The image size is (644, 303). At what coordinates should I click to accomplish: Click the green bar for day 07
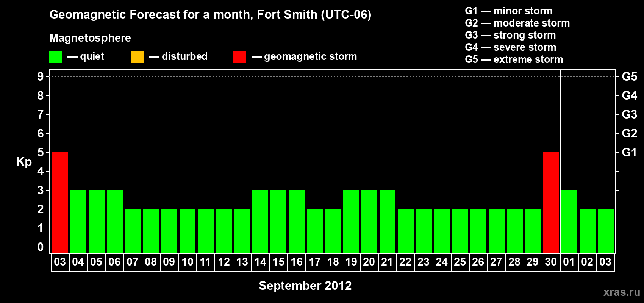(133, 231)
